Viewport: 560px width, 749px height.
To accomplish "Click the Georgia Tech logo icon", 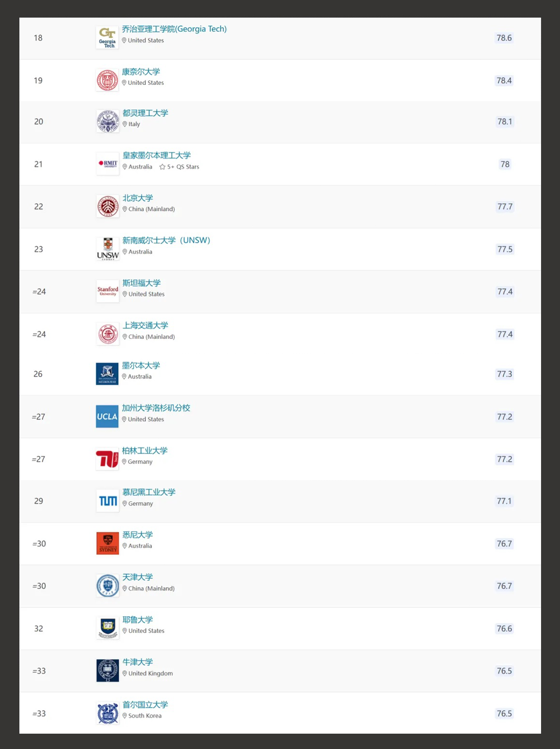I will [x=107, y=38].
